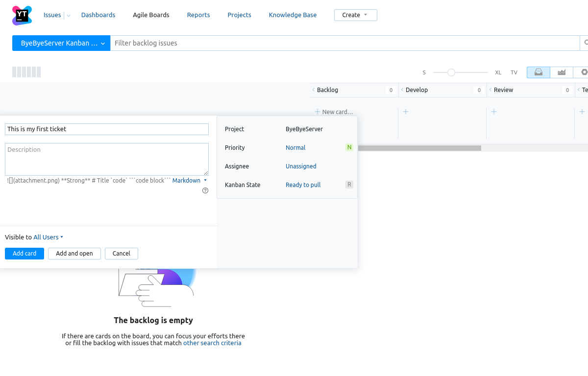Click the Backlog column title
588x376 pixels.
click(328, 90)
